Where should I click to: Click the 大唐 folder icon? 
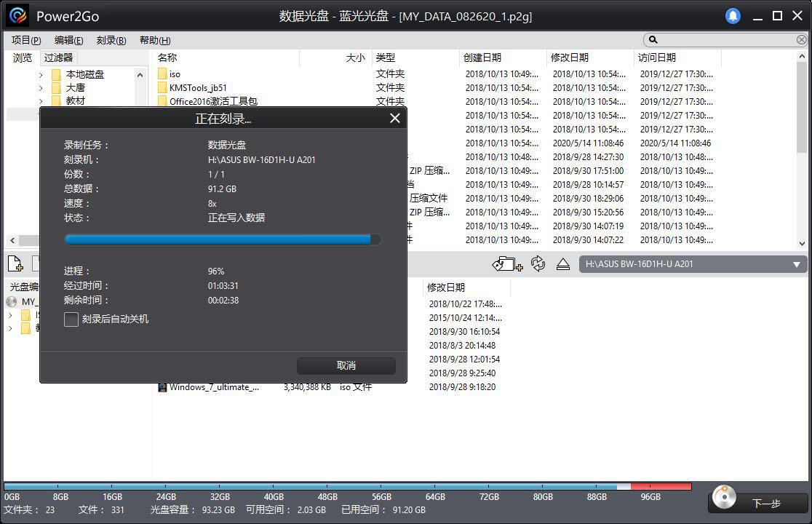tap(57, 88)
